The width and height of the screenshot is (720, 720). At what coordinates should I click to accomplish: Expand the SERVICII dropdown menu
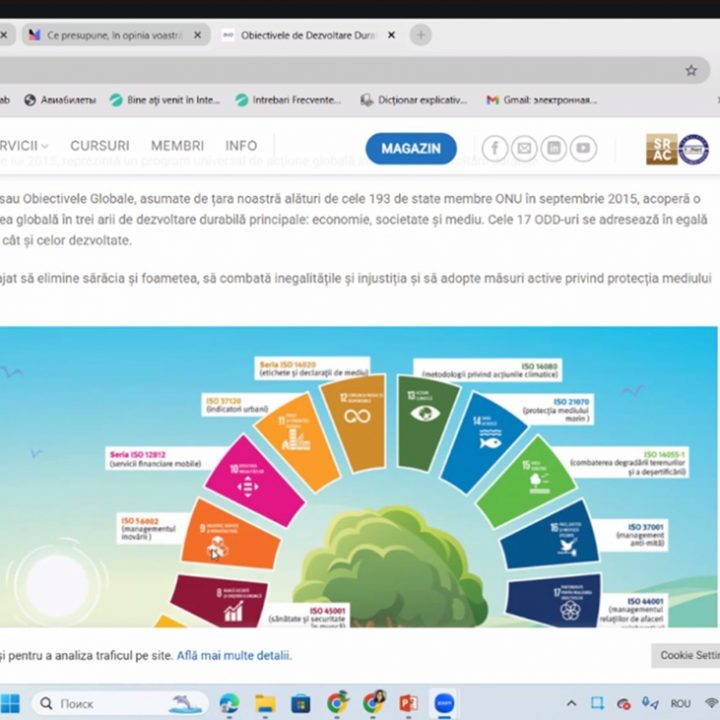[x=22, y=146]
